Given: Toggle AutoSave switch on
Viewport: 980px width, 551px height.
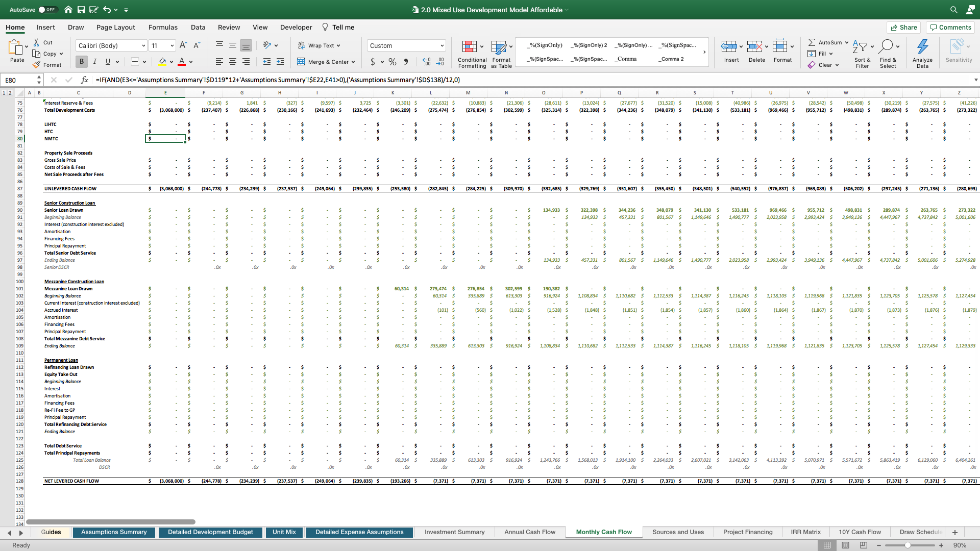Looking at the screenshot, I should (48, 10).
